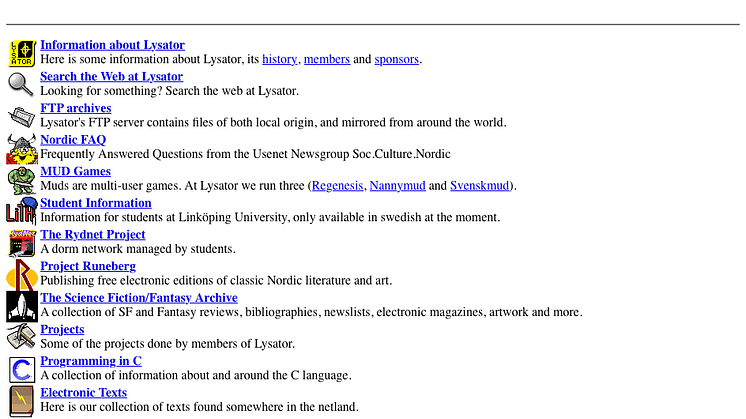Go to The Rydnet Project link

coord(93,234)
